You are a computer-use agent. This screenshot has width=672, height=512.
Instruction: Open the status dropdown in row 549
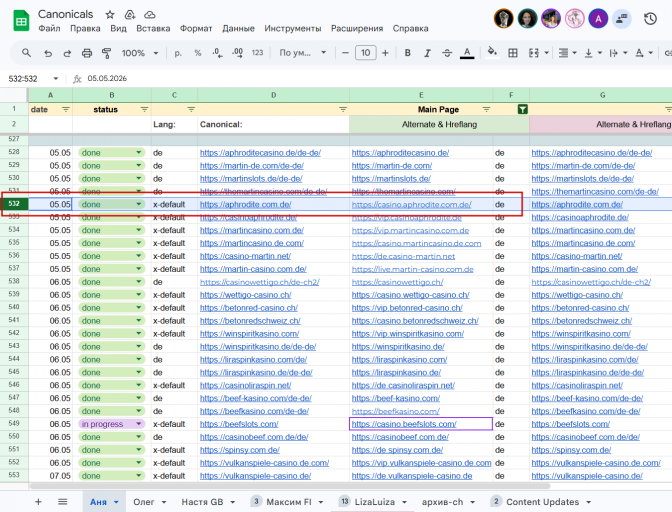click(139, 424)
